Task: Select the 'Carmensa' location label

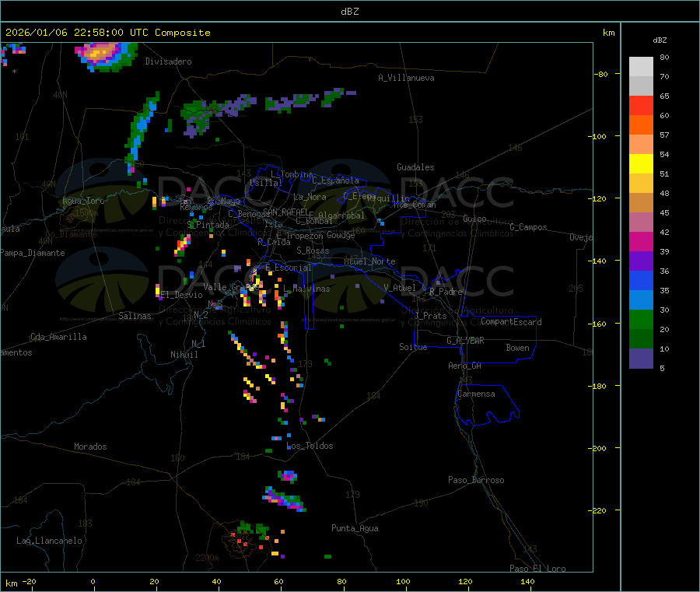Action: pyautogui.click(x=476, y=394)
